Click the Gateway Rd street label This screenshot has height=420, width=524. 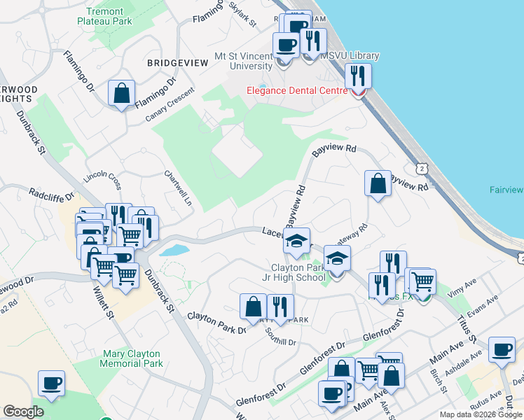(x=351, y=235)
